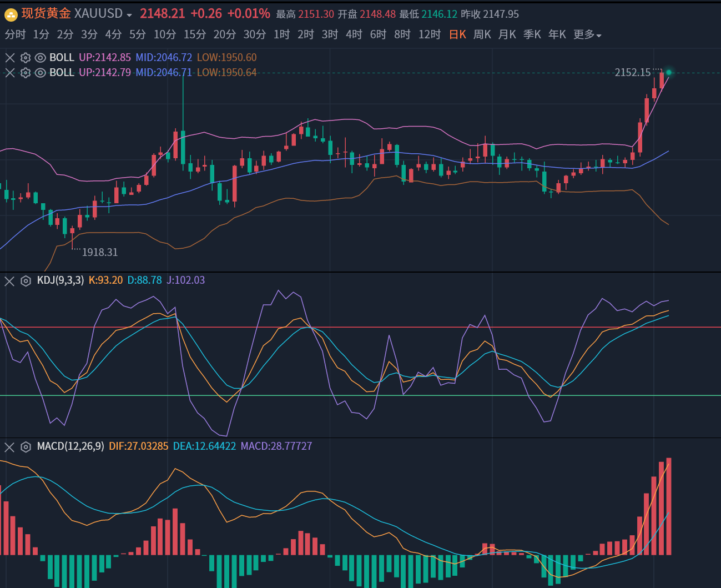This screenshot has height=588, width=721.
Task: Pick the 30分 timeframe
Action: [x=255, y=35]
